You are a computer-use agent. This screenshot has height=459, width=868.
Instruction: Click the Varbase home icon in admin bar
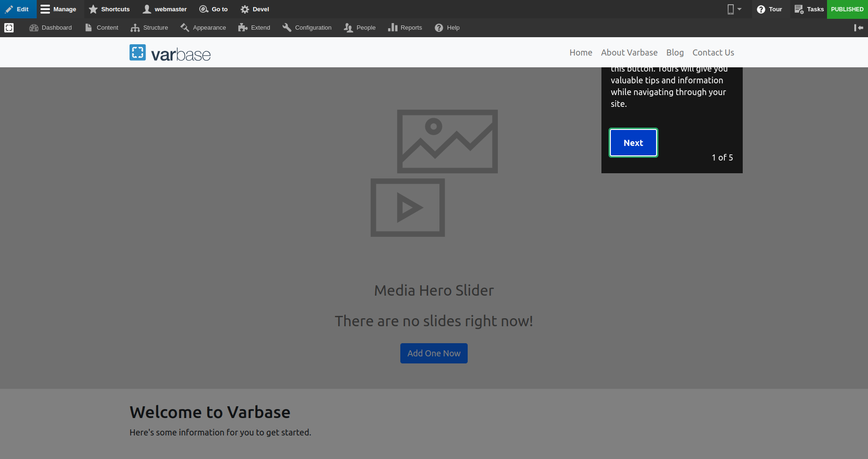(x=9, y=28)
